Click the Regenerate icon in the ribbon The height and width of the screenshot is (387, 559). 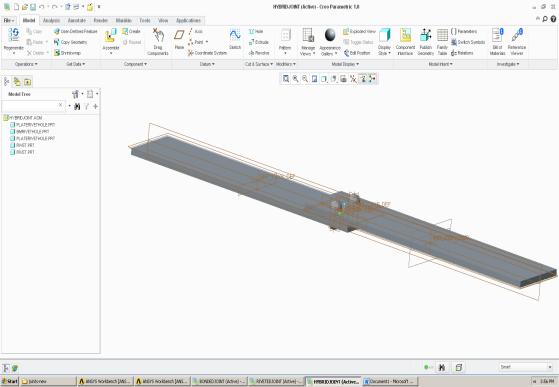click(x=14, y=35)
